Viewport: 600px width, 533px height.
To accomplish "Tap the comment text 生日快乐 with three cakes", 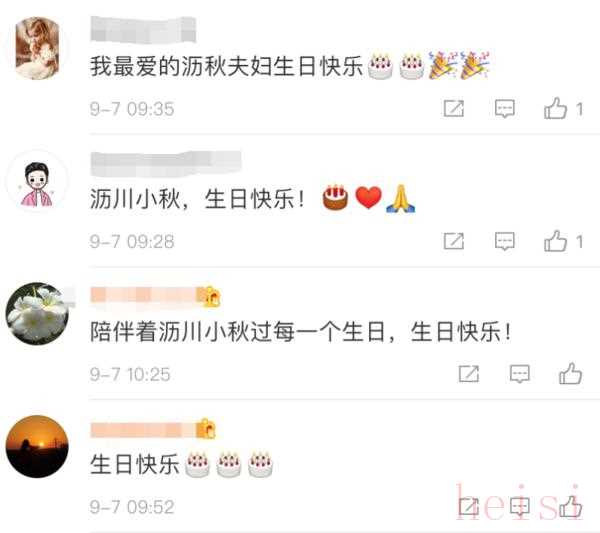I will [x=181, y=465].
